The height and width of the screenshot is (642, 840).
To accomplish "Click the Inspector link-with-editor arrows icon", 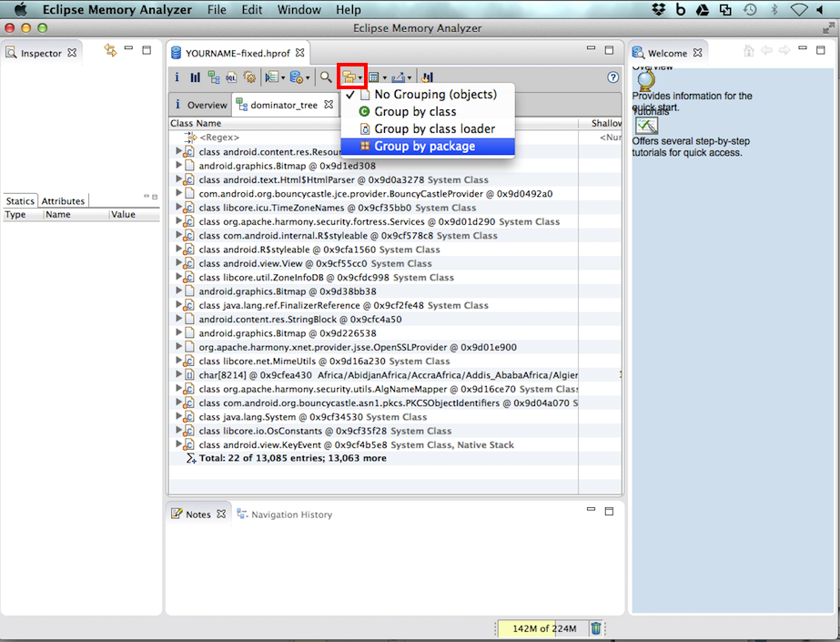I will point(110,50).
